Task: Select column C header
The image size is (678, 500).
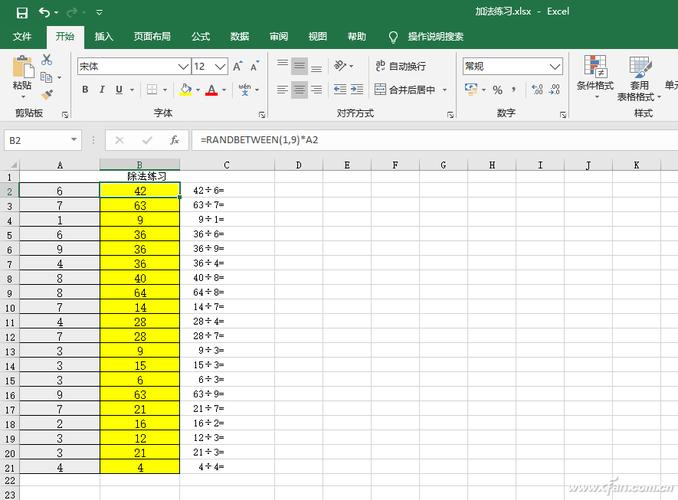Action: pyautogui.click(x=227, y=165)
